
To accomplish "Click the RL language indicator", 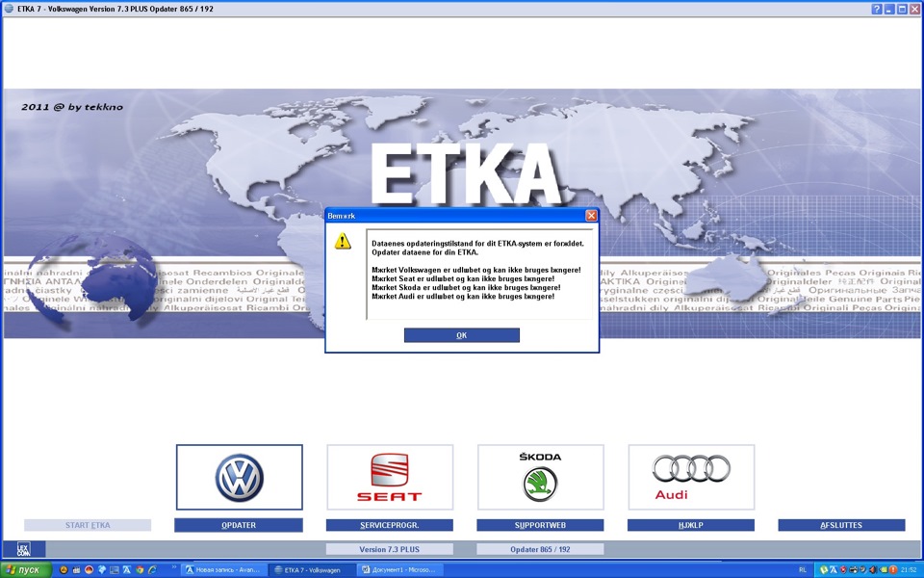I will tap(805, 568).
